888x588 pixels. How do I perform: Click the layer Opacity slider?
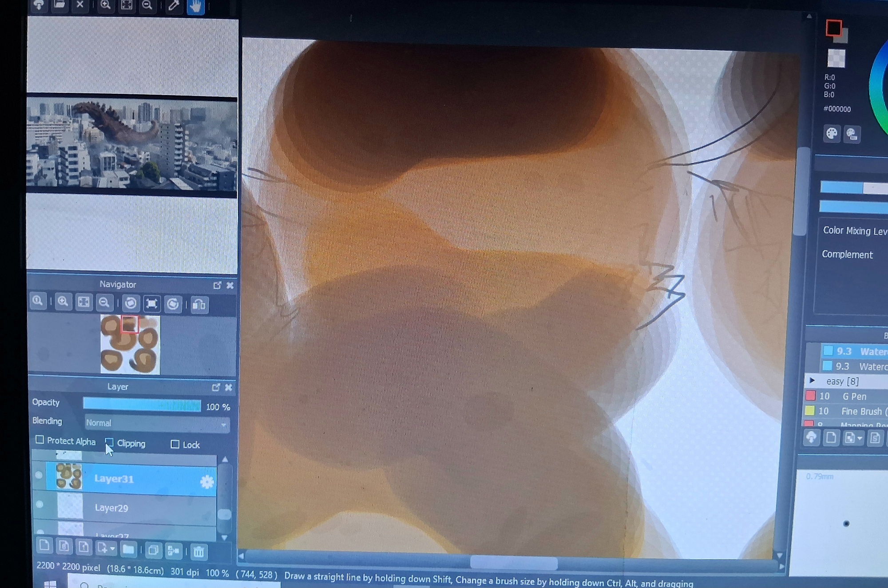142,405
